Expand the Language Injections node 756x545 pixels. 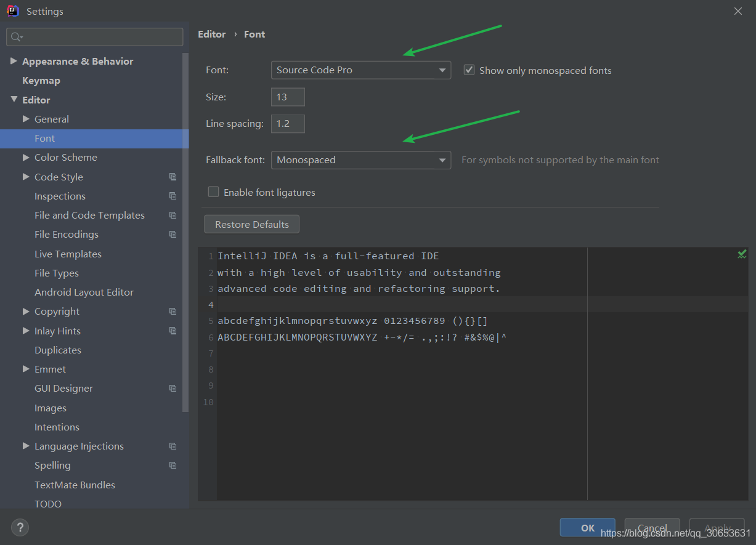click(x=26, y=445)
